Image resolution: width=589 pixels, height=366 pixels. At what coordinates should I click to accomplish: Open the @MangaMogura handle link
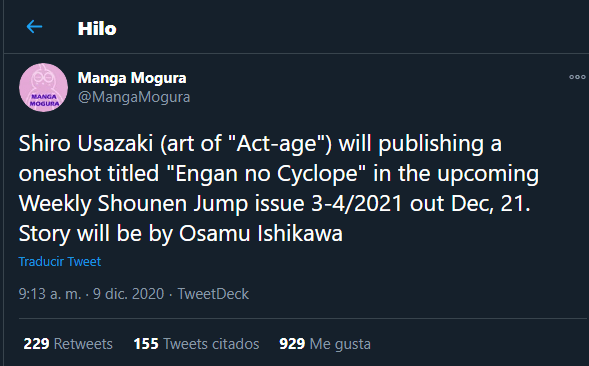coord(134,97)
